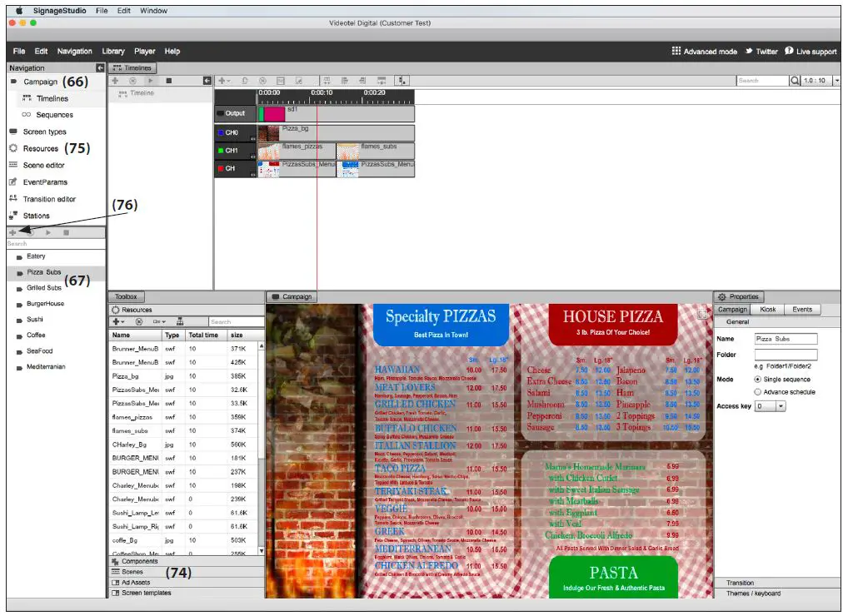The width and height of the screenshot is (843, 616).
Task: Select the Output track header
Action: click(235, 114)
